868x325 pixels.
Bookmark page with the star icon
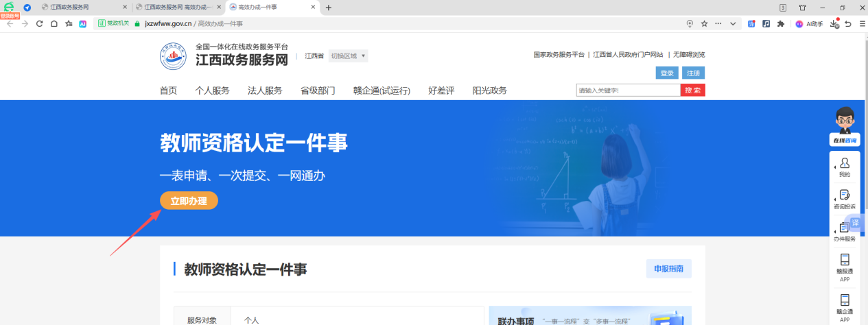point(704,23)
